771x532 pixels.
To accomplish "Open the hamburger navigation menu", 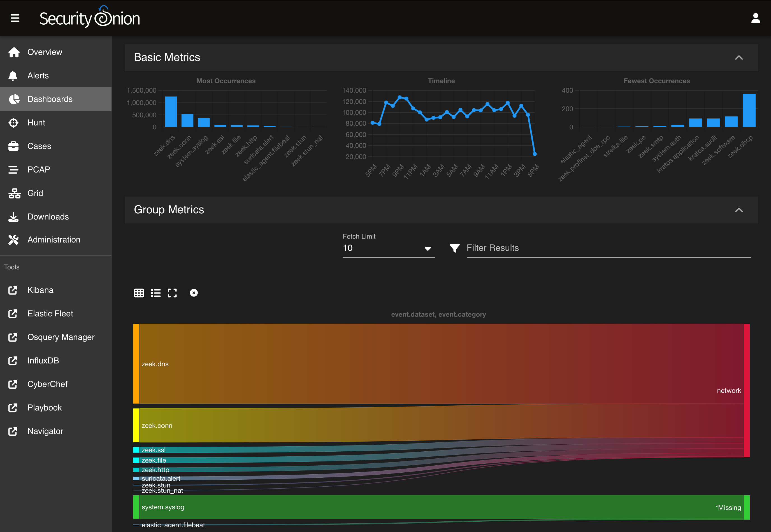I will 15,18.
